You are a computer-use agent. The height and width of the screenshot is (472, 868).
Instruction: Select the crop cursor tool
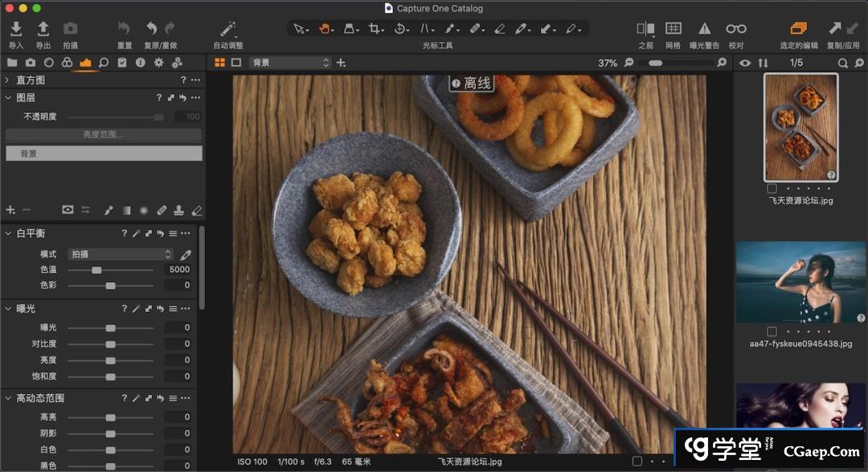(375, 29)
